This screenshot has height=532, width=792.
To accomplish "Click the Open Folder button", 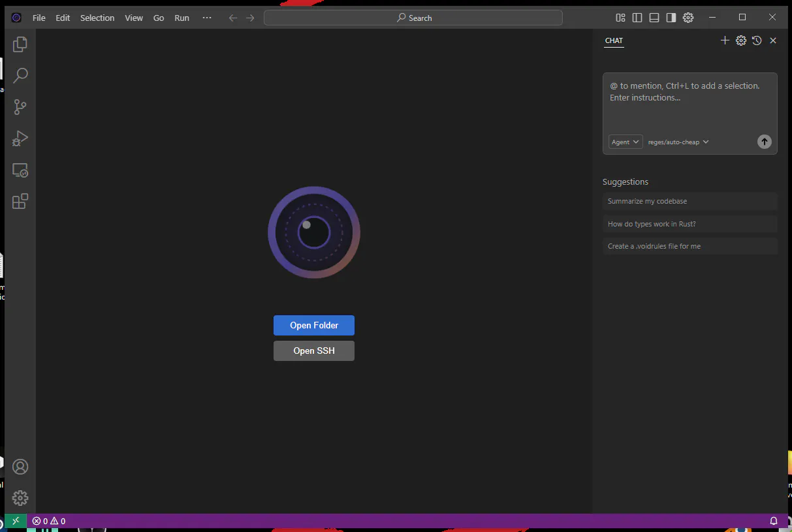I will [314, 325].
